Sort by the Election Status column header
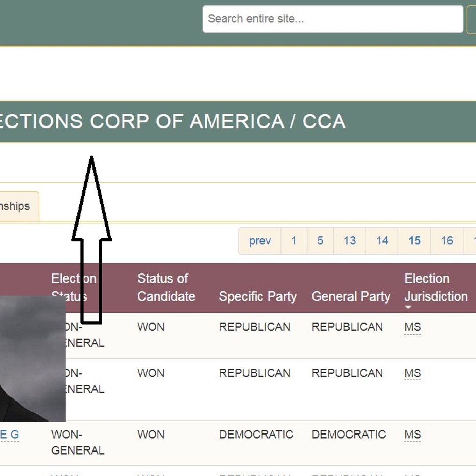 [x=73, y=287]
